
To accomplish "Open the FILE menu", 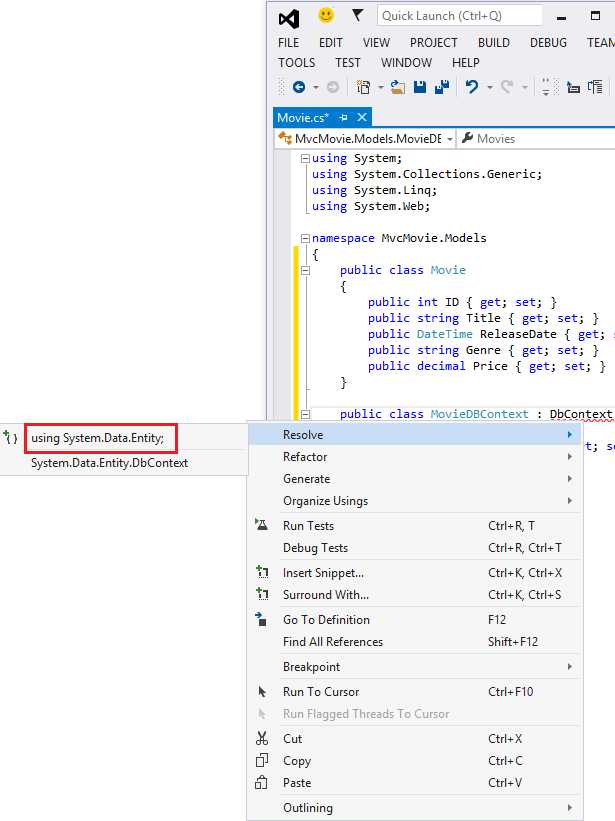I will pyautogui.click(x=289, y=42).
